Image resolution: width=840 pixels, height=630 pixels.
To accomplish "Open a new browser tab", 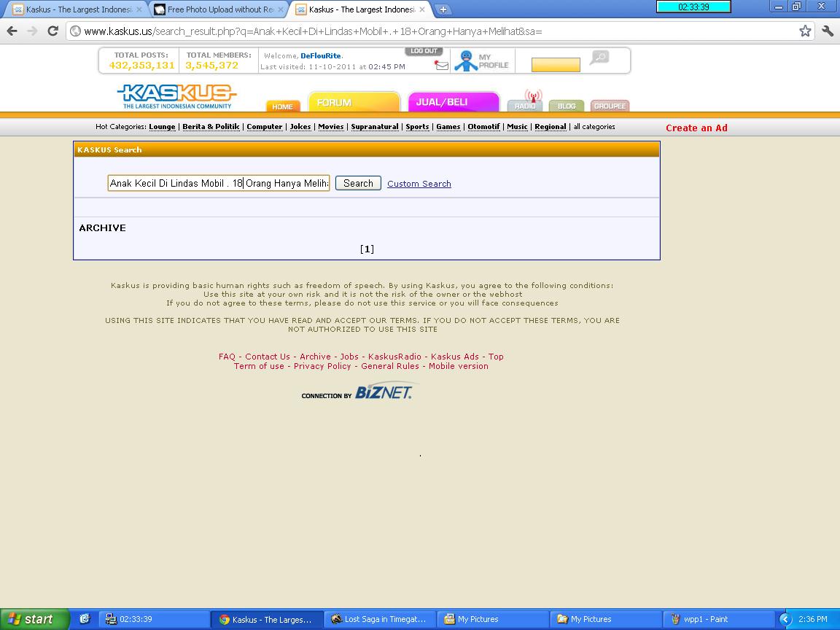I will coord(443,9).
